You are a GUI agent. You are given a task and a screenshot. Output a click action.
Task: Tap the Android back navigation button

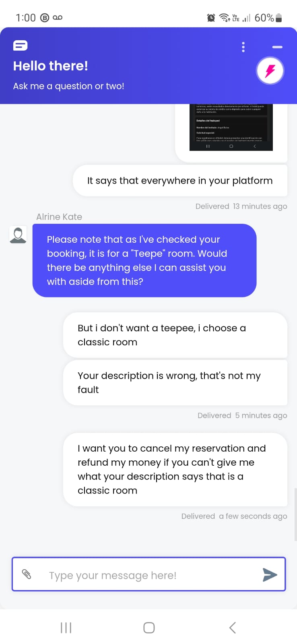232,627
